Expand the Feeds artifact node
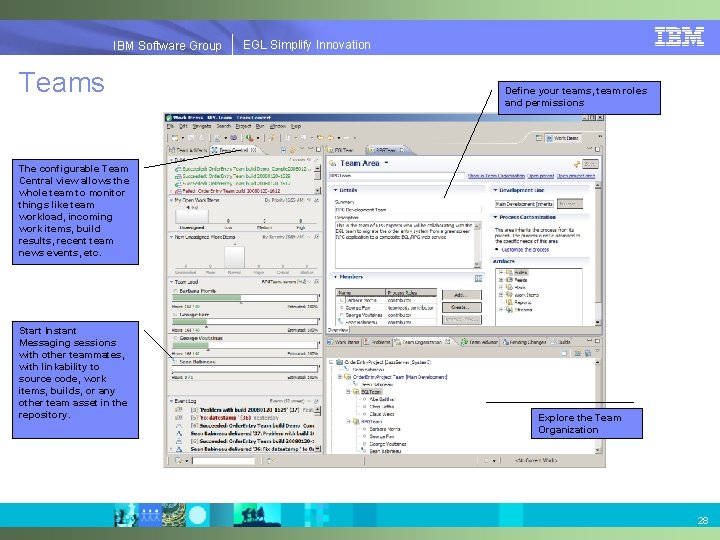Image resolution: width=720 pixels, height=540 pixels. (501, 280)
